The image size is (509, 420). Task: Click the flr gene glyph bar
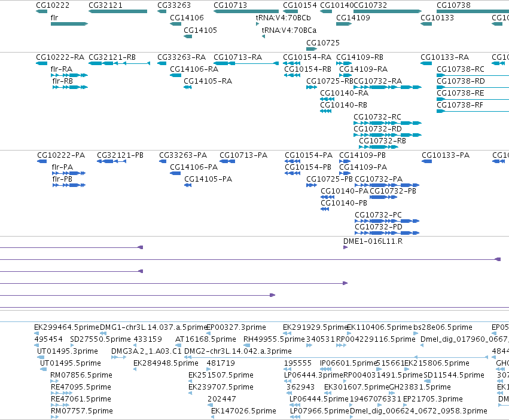pos(69,24)
